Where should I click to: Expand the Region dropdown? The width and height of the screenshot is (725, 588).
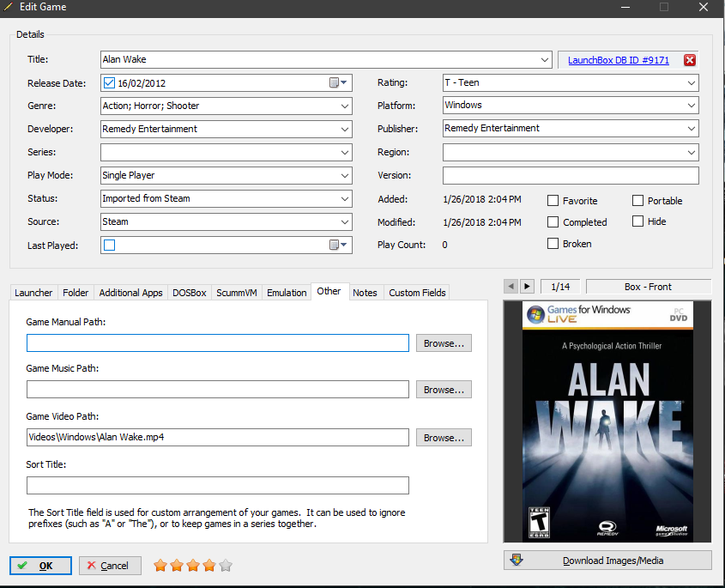[x=691, y=152]
